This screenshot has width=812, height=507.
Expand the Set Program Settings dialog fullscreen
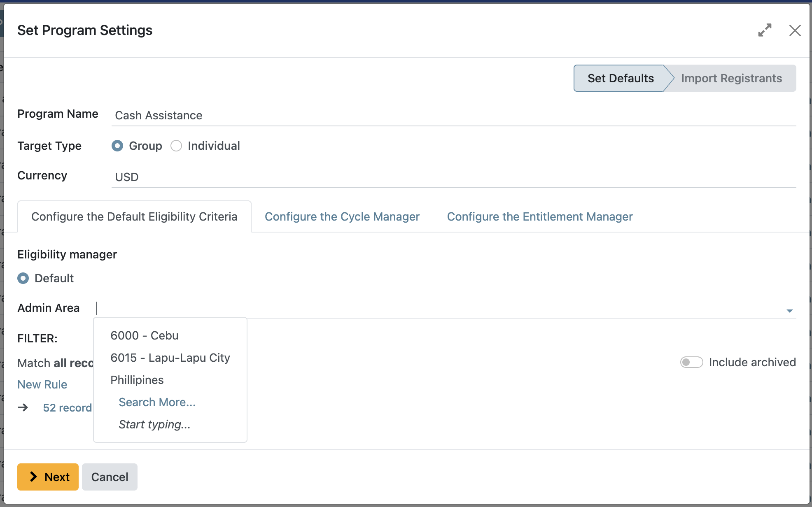click(765, 30)
